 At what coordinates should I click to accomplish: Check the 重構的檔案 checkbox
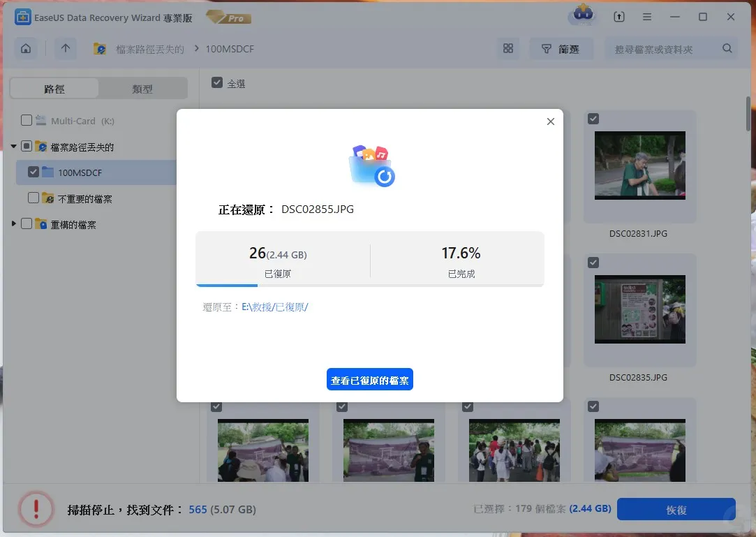point(27,223)
